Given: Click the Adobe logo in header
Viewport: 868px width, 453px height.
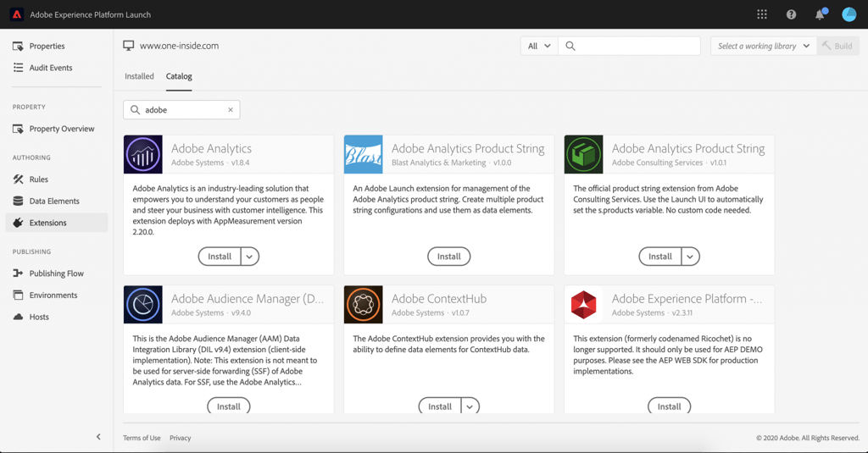Looking at the screenshot, I should tap(17, 14).
